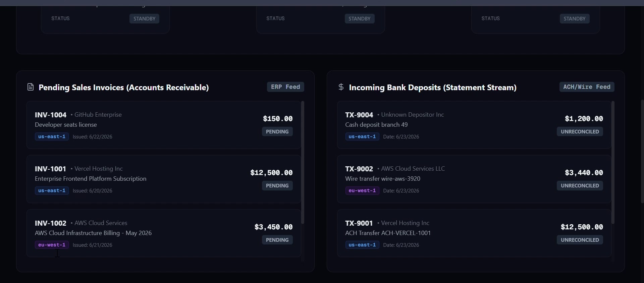Open invoice INV-1004
Screen dimensions: 644x283
(x=164, y=125)
